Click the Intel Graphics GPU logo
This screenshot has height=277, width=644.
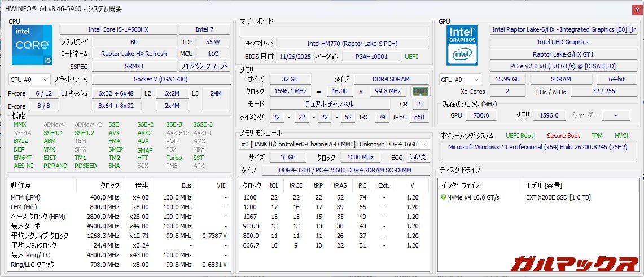(462, 45)
